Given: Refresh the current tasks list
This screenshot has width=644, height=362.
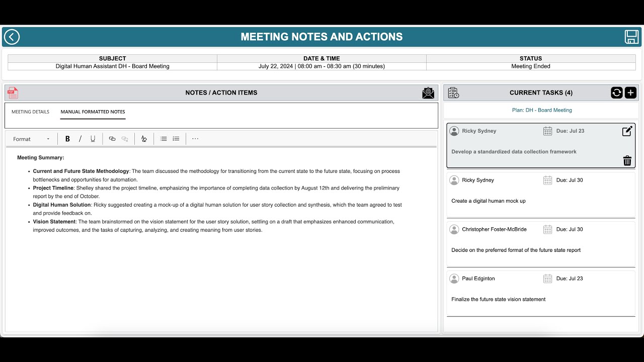Looking at the screenshot, I should pyautogui.click(x=617, y=93).
